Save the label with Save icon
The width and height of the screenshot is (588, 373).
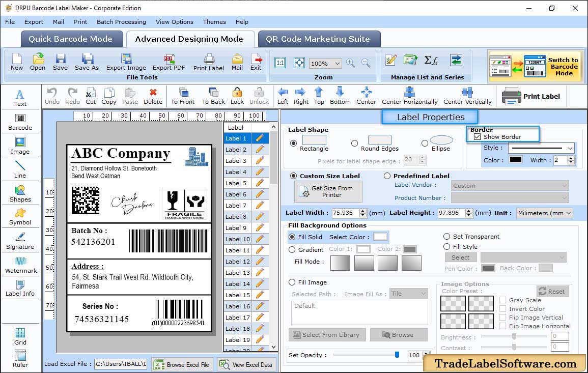click(x=61, y=62)
